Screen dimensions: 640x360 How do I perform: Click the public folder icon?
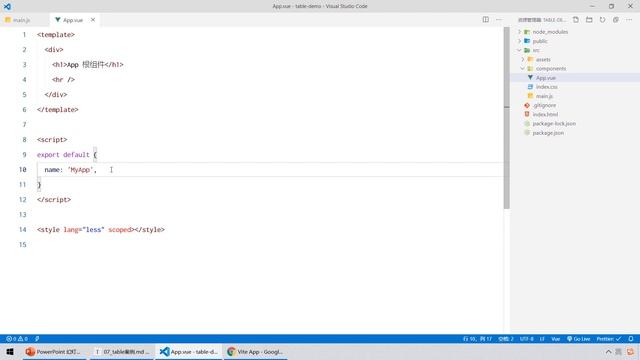click(x=527, y=41)
